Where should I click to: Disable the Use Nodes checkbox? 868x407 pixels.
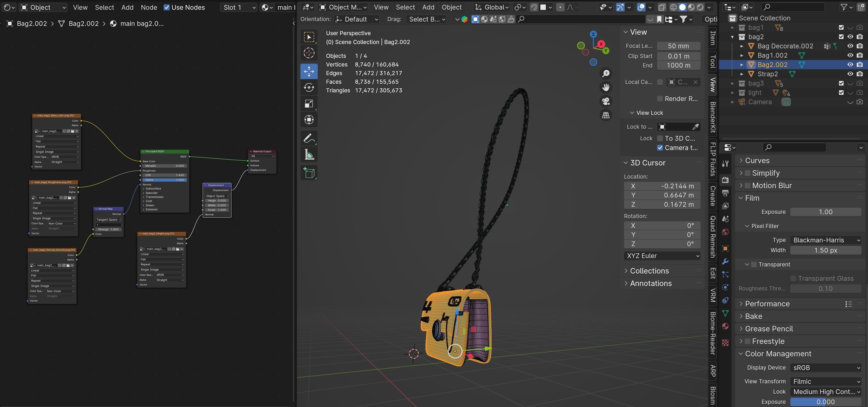tap(167, 7)
